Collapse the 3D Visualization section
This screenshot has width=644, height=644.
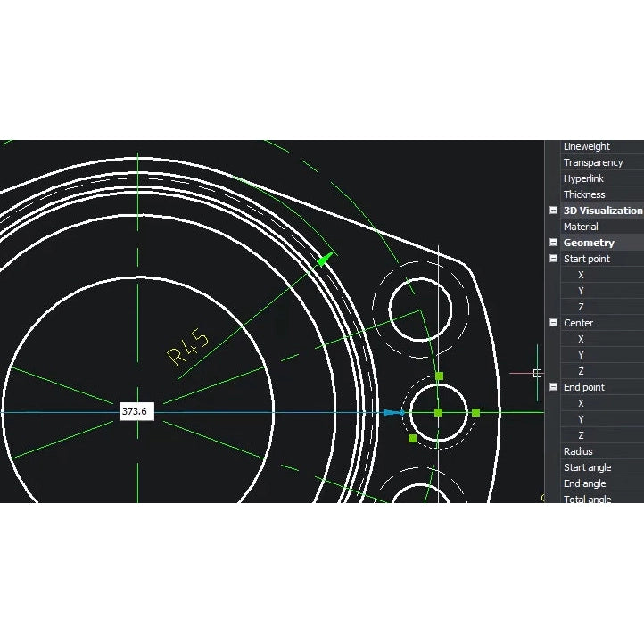(x=553, y=211)
